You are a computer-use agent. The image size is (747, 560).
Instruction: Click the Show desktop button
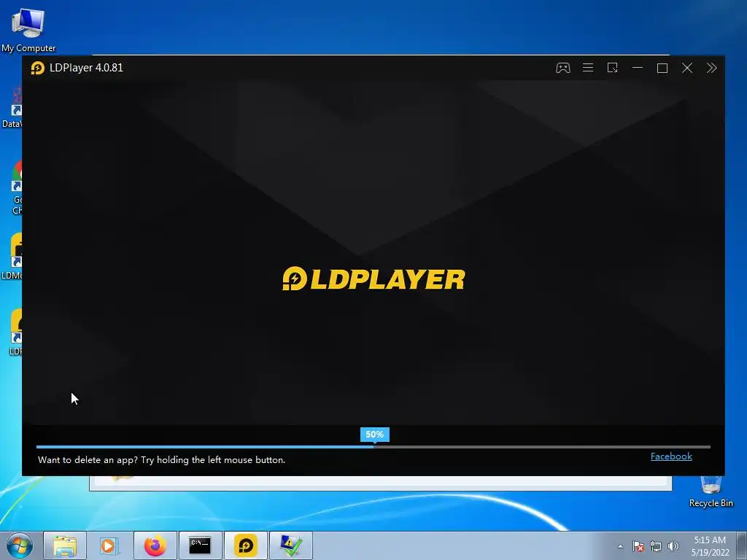click(x=742, y=545)
